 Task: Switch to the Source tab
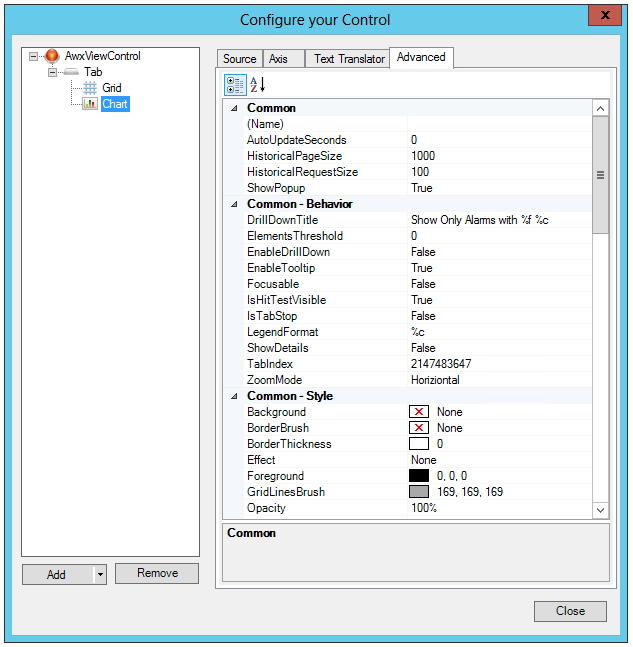[239, 59]
